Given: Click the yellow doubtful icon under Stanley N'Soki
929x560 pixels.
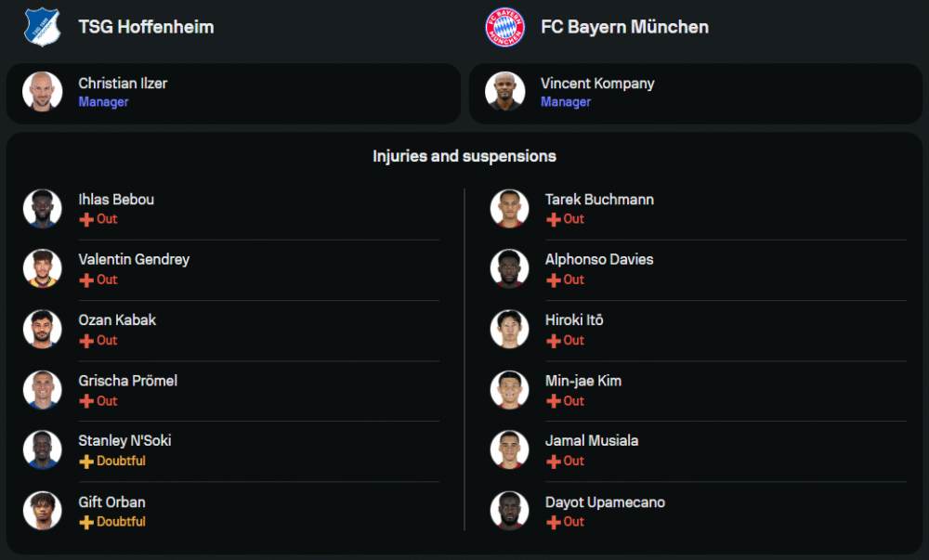Looking at the screenshot, I should (86, 462).
